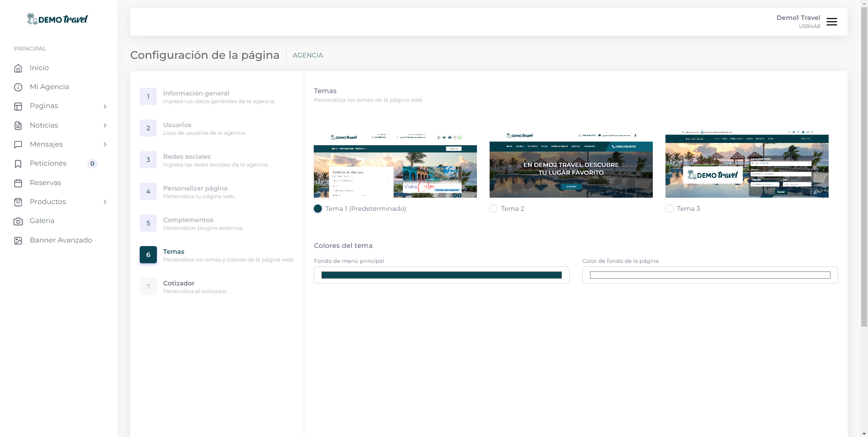The image size is (868, 437).
Task: Click the Paginas layout icon
Action: click(x=18, y=106)
